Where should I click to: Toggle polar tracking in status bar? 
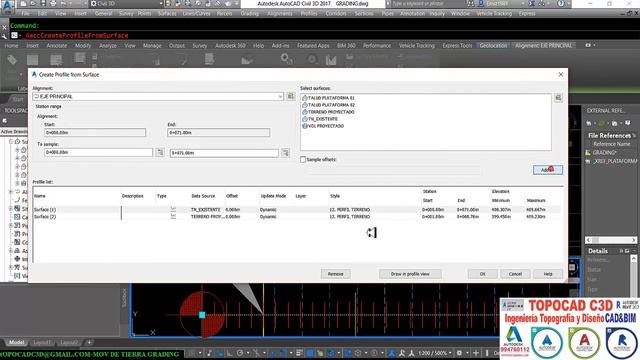click(240, 353)
